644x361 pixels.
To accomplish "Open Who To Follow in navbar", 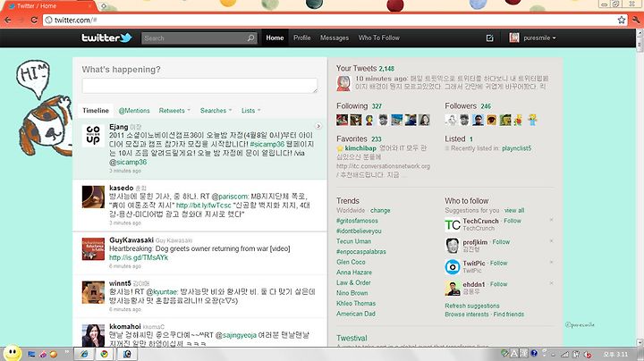I will 378,38.
